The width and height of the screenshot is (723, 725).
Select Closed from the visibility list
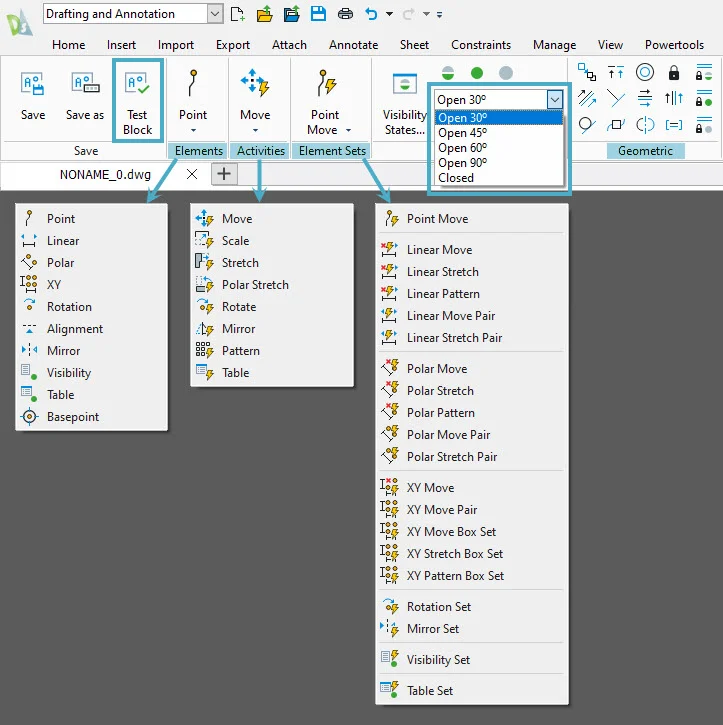(456, 178)
